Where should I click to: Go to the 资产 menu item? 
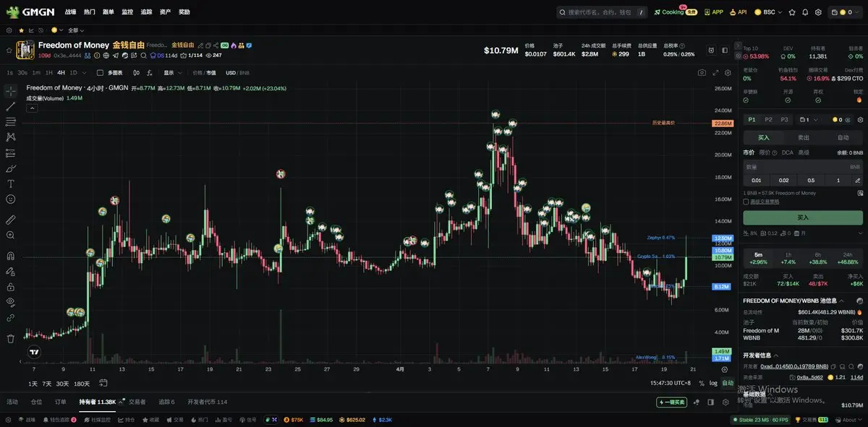(166, 12)
